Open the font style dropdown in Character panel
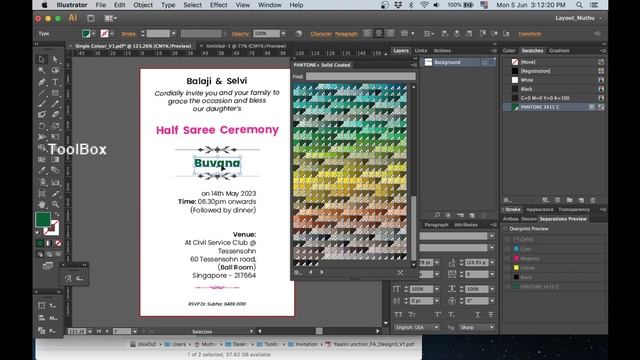The height and width of the screenshot is (360, 640). 492,248
